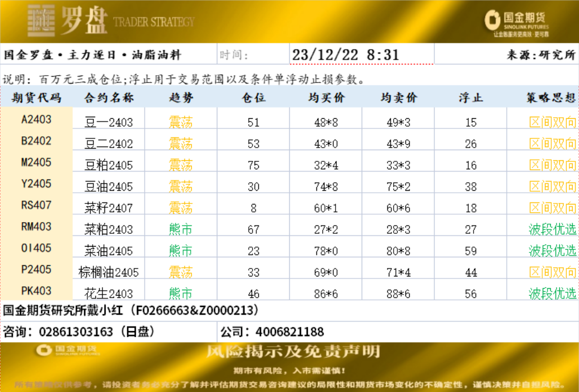Click the 仓位 column header

(254, 98)
